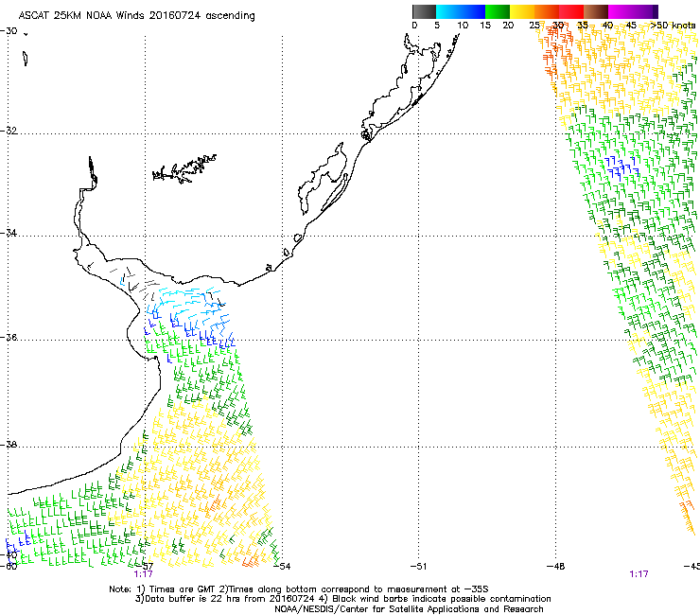Click the NOAA/NESDIS Center for Satellite Applications credit

(x=409, y=609)
